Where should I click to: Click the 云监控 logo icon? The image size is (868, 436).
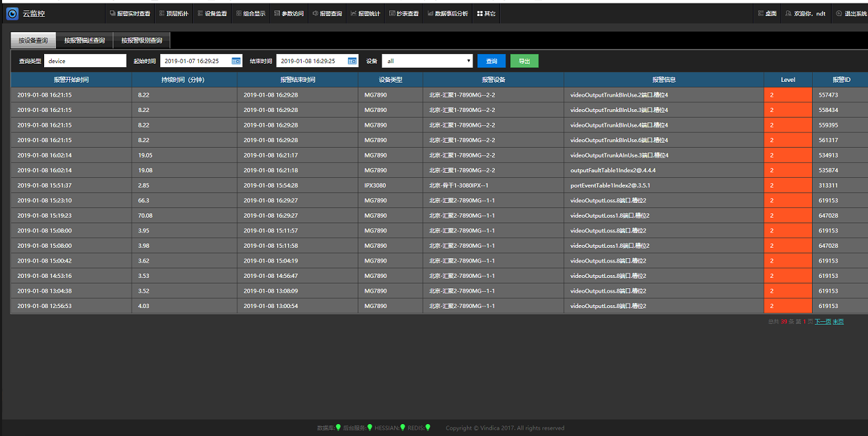12,13
